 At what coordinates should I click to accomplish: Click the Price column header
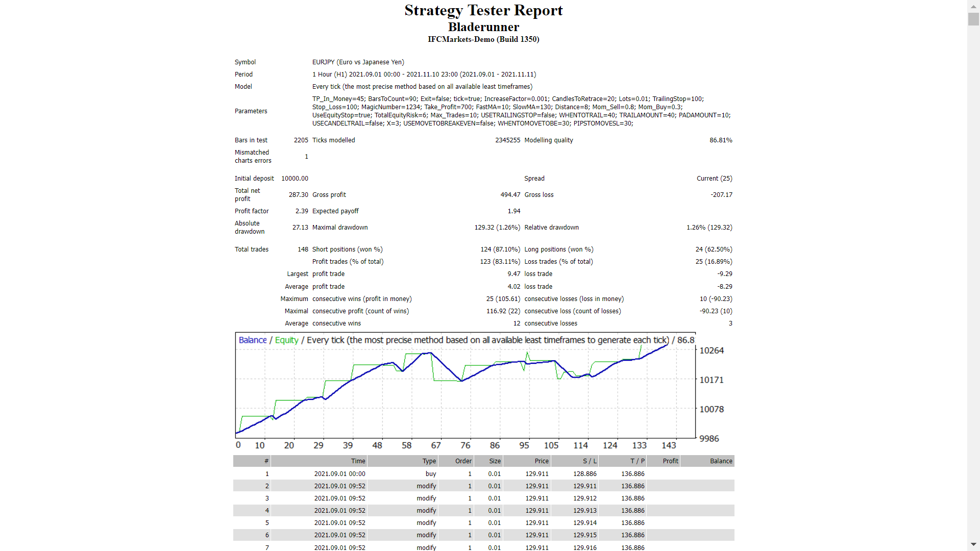click(541, 461)
